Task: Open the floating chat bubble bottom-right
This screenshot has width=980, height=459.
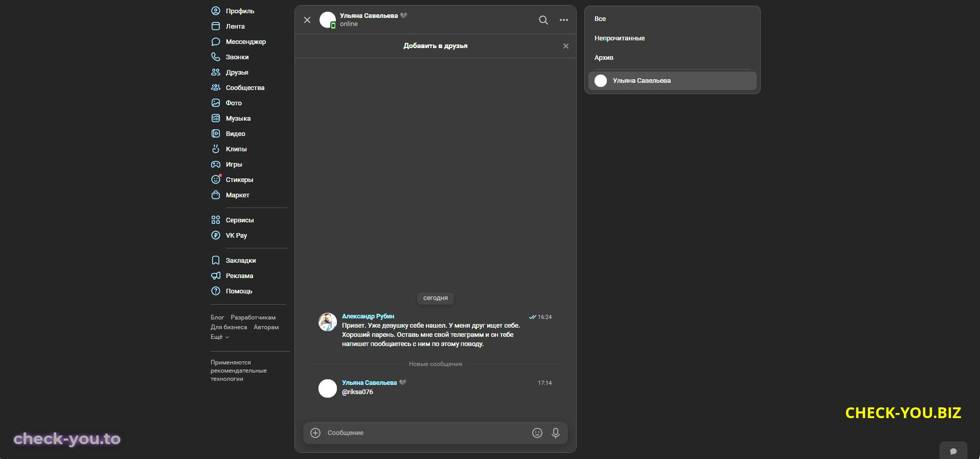Action: point(953,451)
